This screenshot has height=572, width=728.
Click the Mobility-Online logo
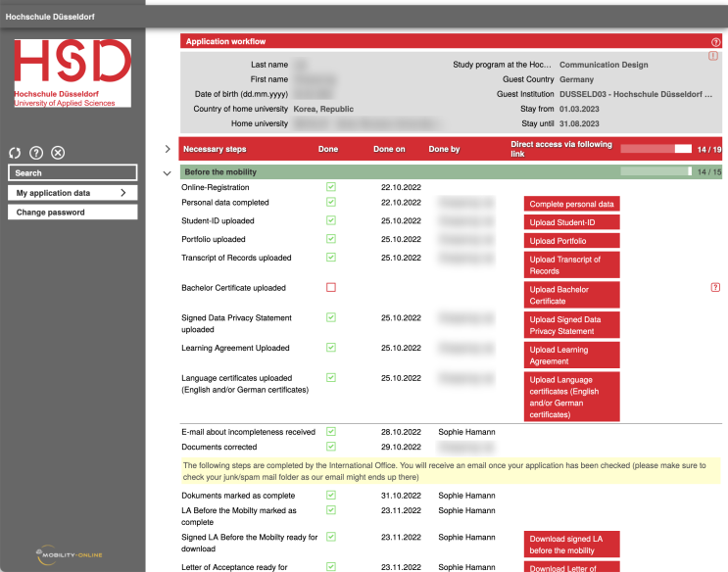coord(70,554)
